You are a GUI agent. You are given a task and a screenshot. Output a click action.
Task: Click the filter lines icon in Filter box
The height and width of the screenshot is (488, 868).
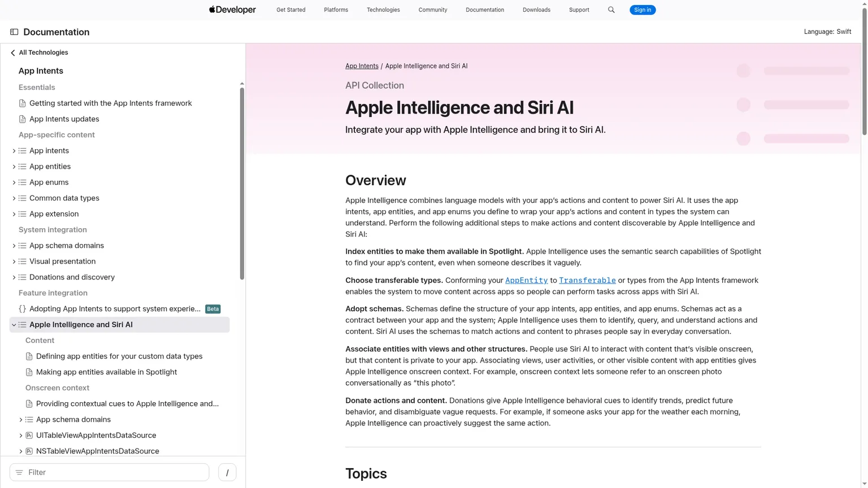19,472
